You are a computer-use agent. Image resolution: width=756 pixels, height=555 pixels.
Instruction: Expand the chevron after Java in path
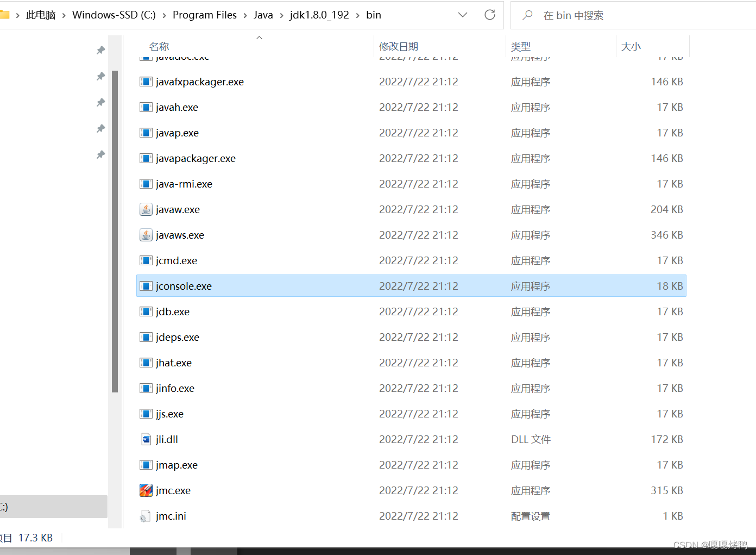(x=281, y=15)
